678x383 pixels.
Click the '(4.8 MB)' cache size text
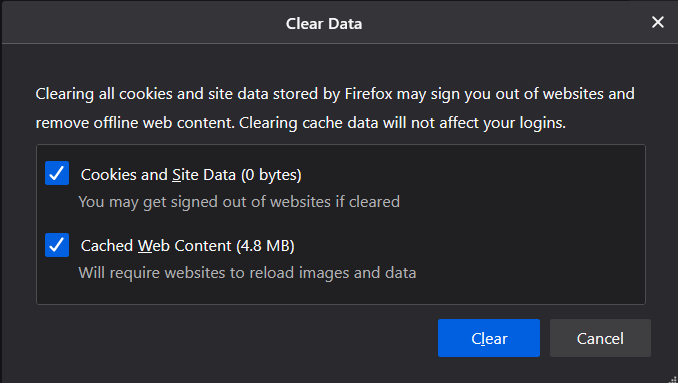tap(265, 246)
